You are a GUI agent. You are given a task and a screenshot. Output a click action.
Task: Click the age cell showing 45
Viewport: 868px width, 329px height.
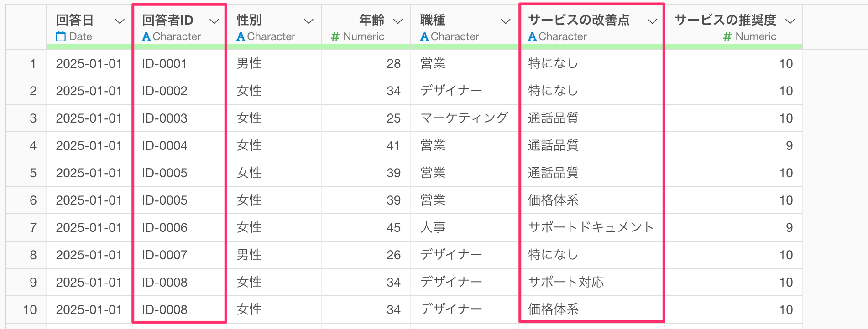[393, 227]
